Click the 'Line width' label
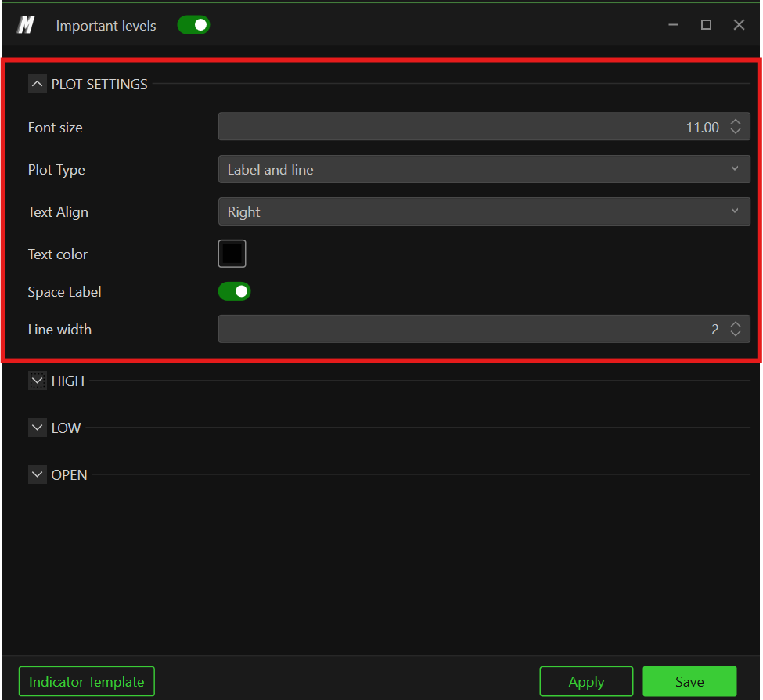 click(x=59, y=330)
